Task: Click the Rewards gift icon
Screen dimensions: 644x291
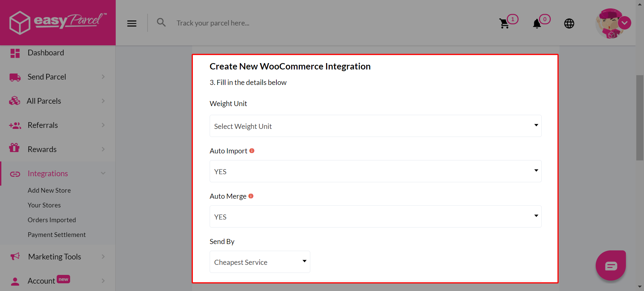Action: coord(14,148)
